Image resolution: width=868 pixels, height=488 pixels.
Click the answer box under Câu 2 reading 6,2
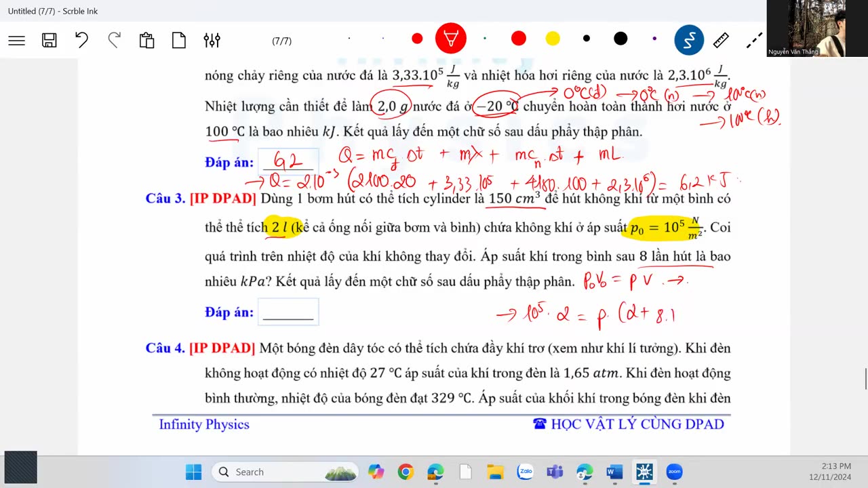(x=288, y=162)
